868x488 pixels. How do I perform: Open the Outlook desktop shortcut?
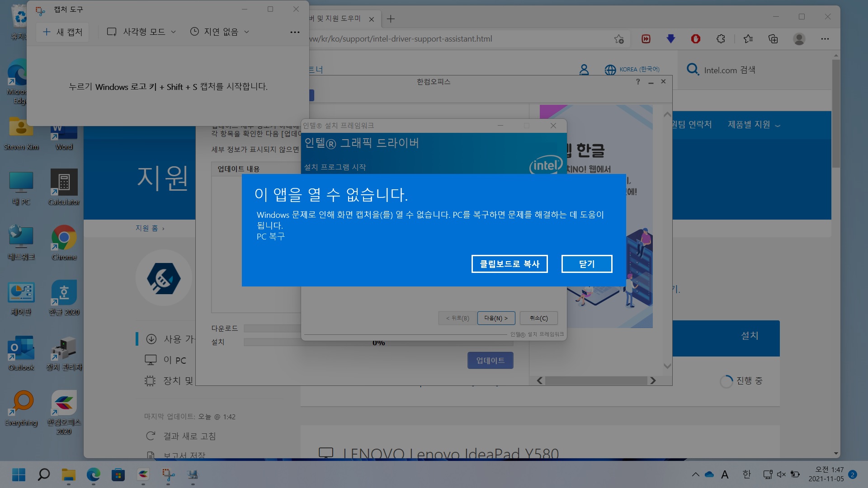point(21,353)
